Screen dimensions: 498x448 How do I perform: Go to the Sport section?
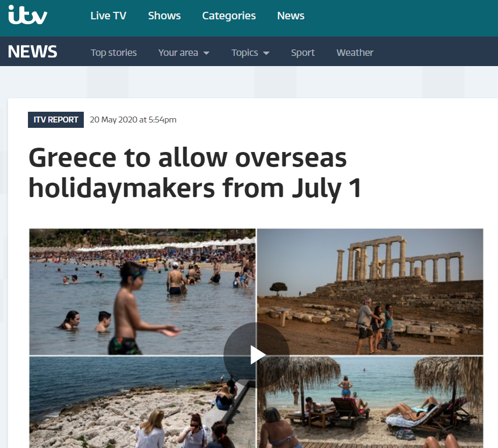302,53
